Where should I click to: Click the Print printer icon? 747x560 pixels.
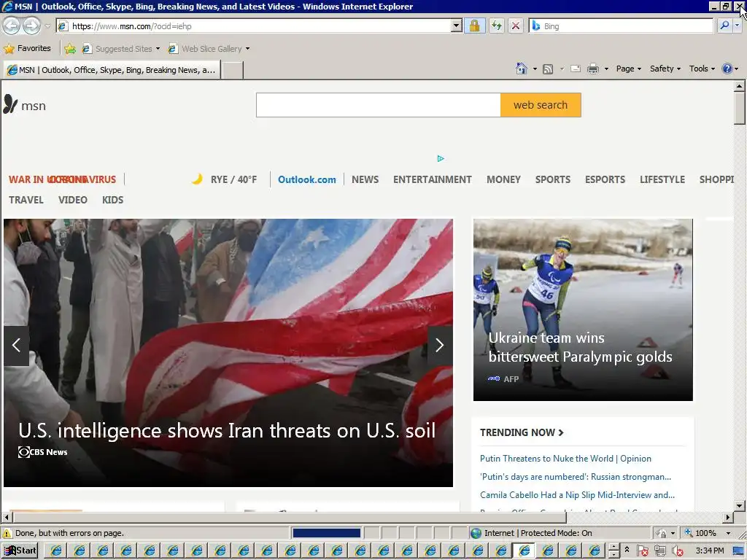592,69
